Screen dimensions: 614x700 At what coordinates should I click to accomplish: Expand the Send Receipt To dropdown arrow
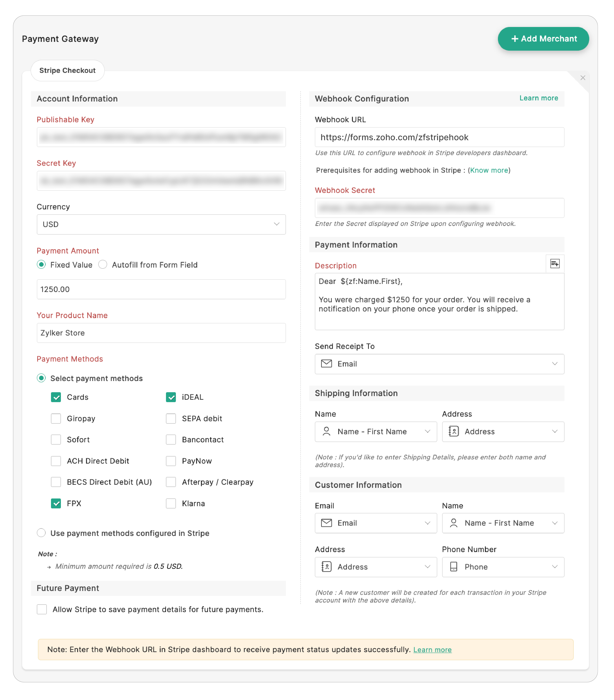tap(554, 364)
